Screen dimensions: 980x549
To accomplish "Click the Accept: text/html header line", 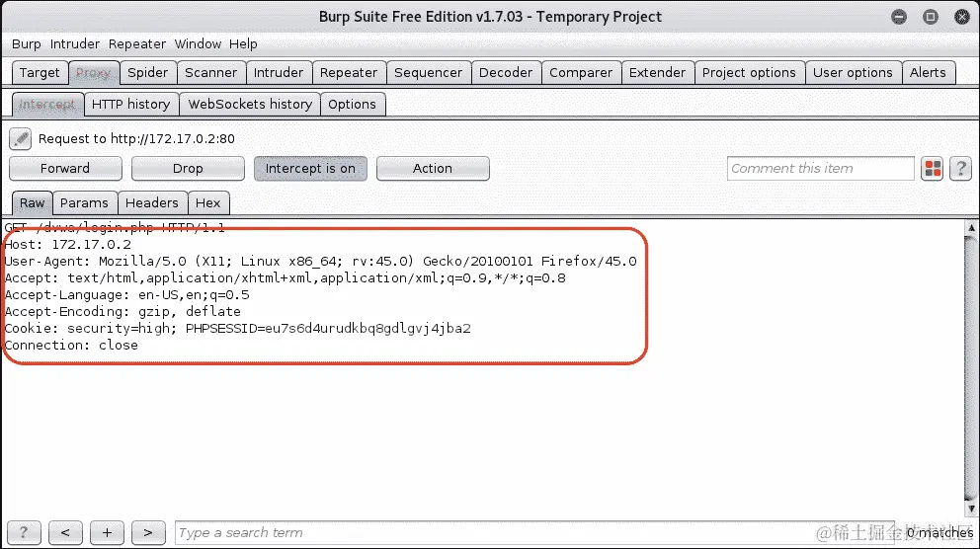I will click(285, 277).
